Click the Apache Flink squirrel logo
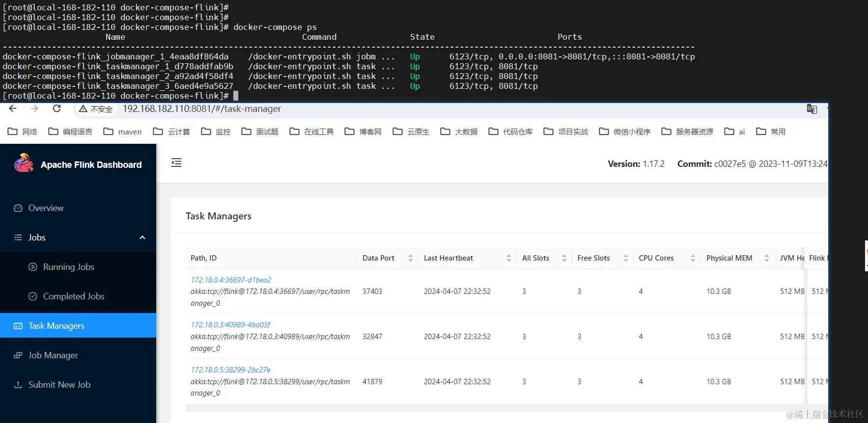 click(24, 163)
